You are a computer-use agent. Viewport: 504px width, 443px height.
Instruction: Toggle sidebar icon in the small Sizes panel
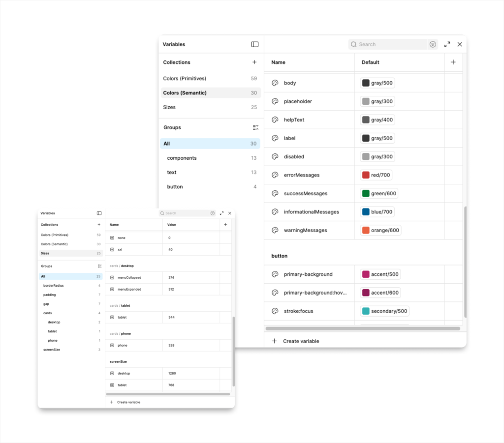point(99,213)
